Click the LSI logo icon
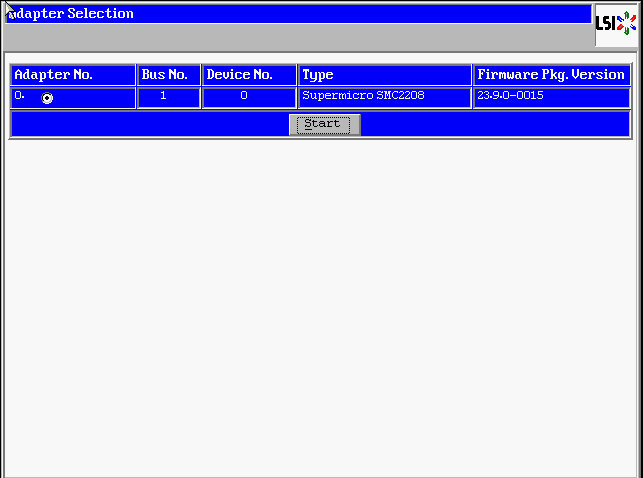This screenshot has height=478, width=643. click(x=616, y=23)
